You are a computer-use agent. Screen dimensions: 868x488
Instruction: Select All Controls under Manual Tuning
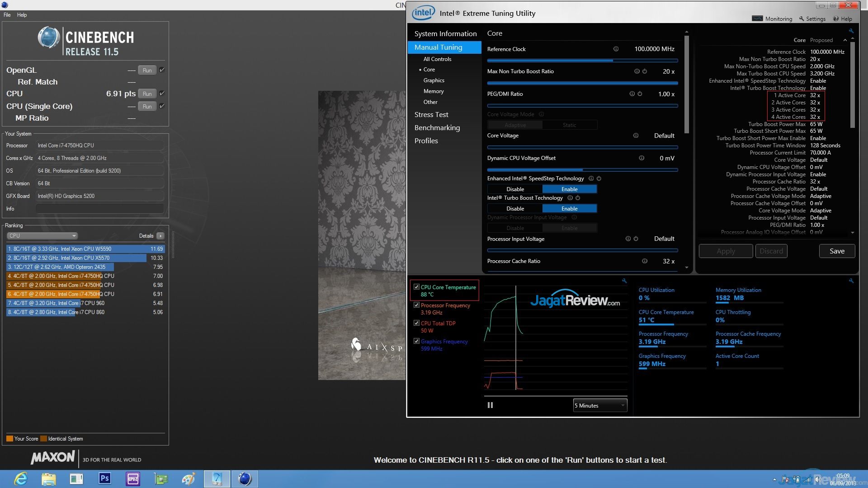tap(437, 59)
